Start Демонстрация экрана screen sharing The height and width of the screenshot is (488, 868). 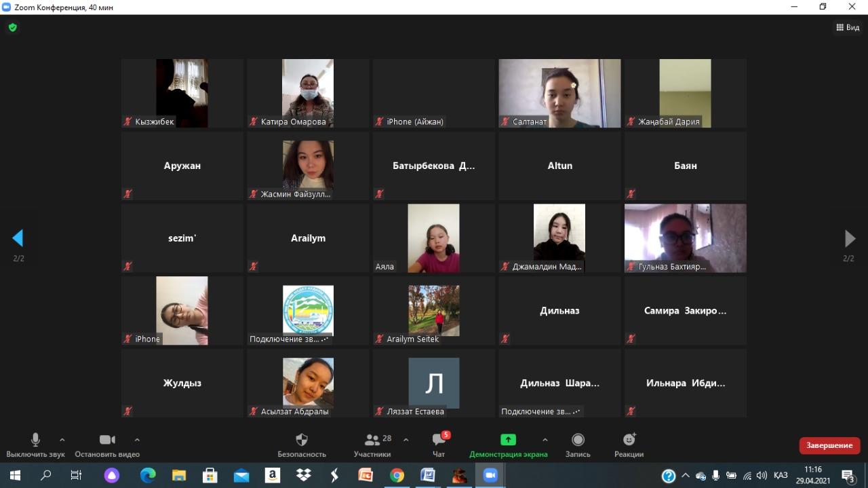(508, 440)
